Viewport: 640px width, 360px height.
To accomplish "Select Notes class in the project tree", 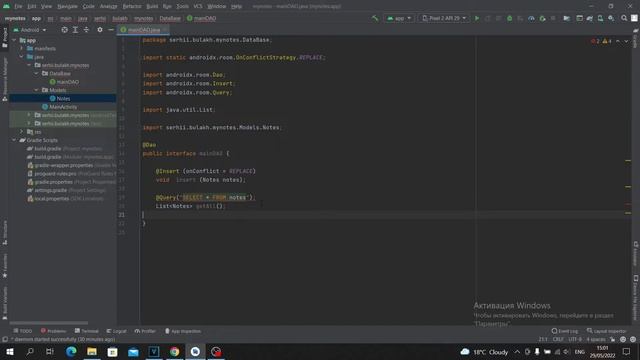I will tap(60, 98).
